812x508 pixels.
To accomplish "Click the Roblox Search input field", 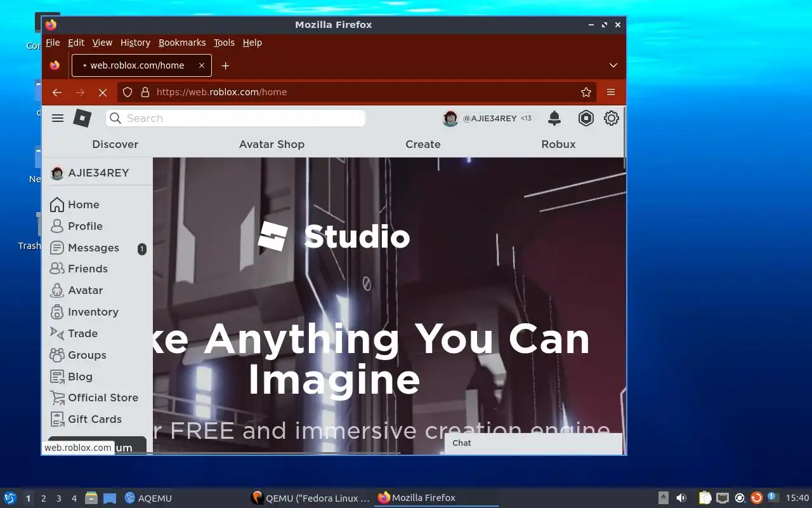I will (236, 118).
